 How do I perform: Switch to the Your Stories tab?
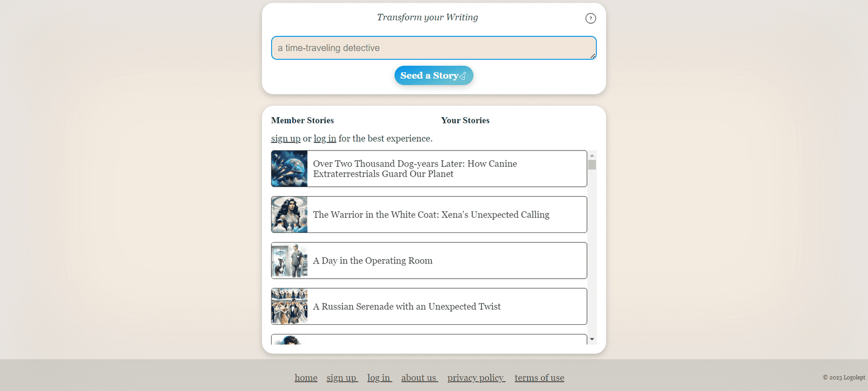(465, 121)
